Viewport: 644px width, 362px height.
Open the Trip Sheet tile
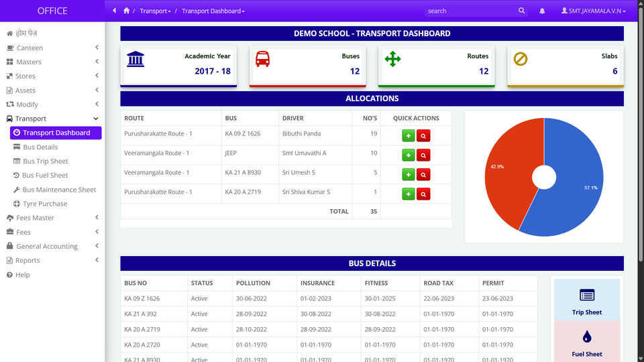(x=586, y=300)
